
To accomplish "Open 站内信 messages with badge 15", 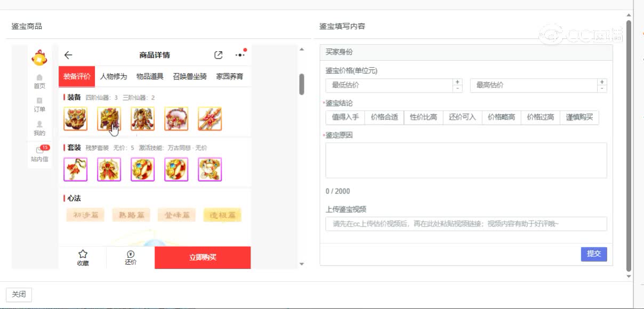I will point(39,154).
